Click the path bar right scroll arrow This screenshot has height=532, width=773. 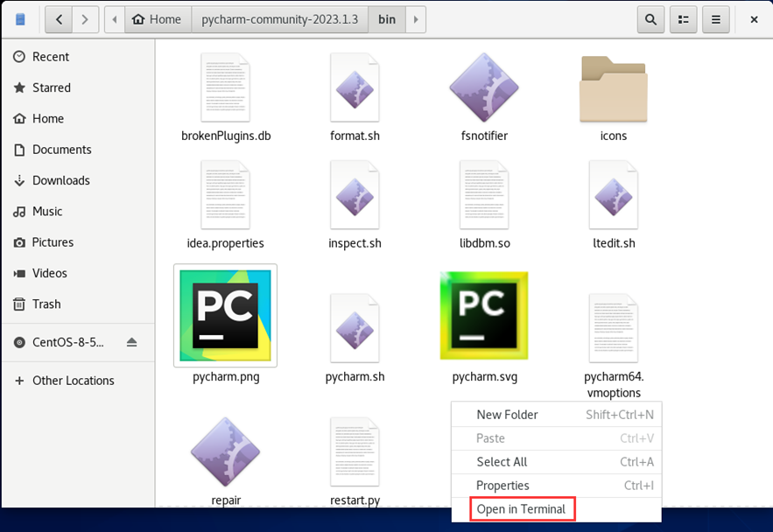click(416, 20)
